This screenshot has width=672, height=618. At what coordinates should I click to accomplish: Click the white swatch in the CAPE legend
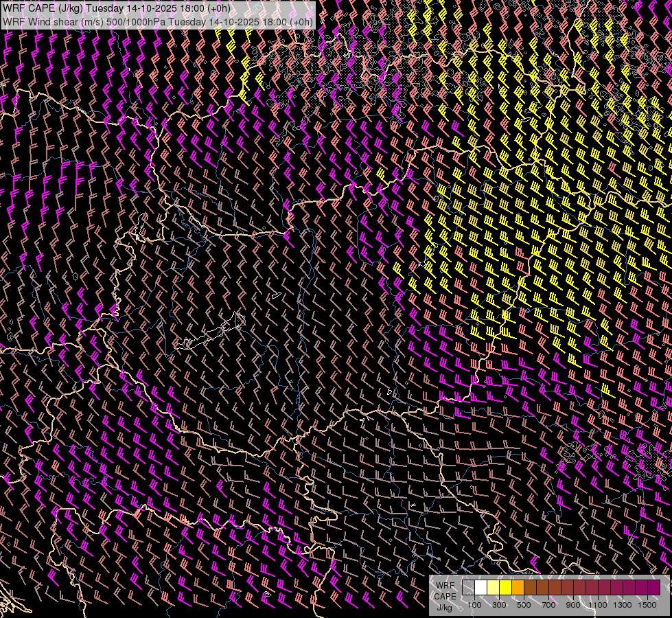click(480, 588)
